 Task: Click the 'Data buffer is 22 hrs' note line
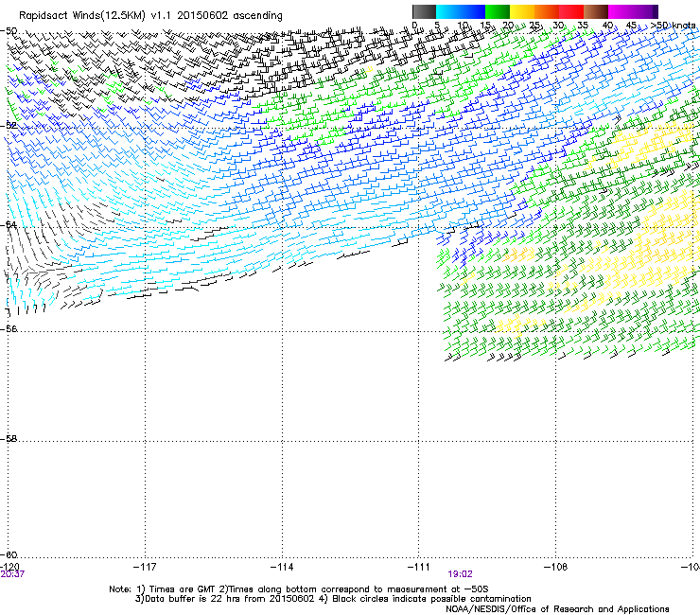coord(333,599)
